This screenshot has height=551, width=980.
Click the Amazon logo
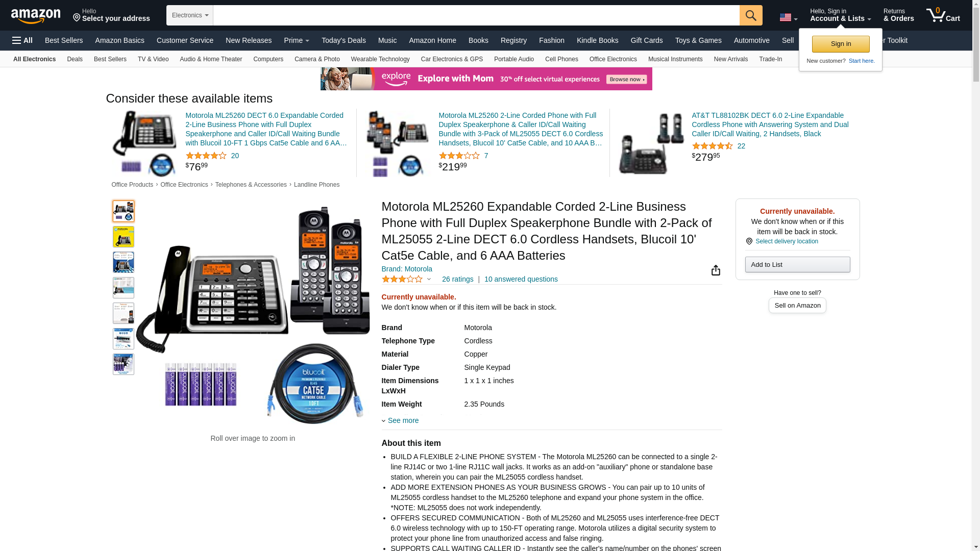36,16
